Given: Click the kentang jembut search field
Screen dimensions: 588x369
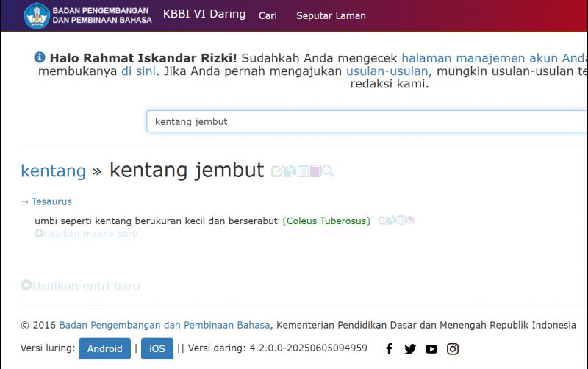Looking at the screenshot, I should 367,121.
